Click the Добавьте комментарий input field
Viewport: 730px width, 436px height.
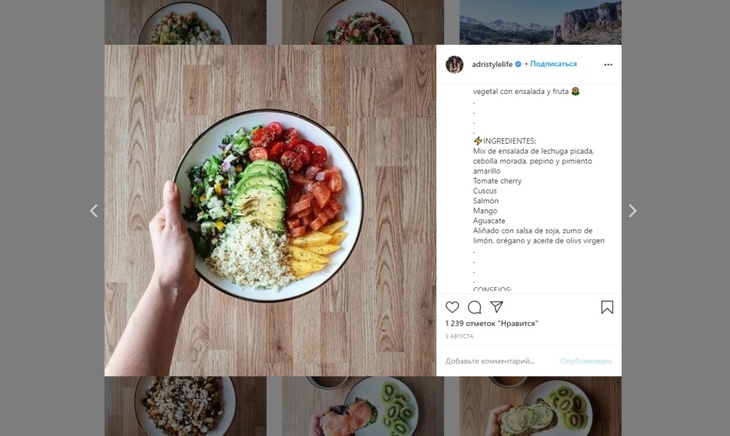pyautogui.click(x=499, y=361)
